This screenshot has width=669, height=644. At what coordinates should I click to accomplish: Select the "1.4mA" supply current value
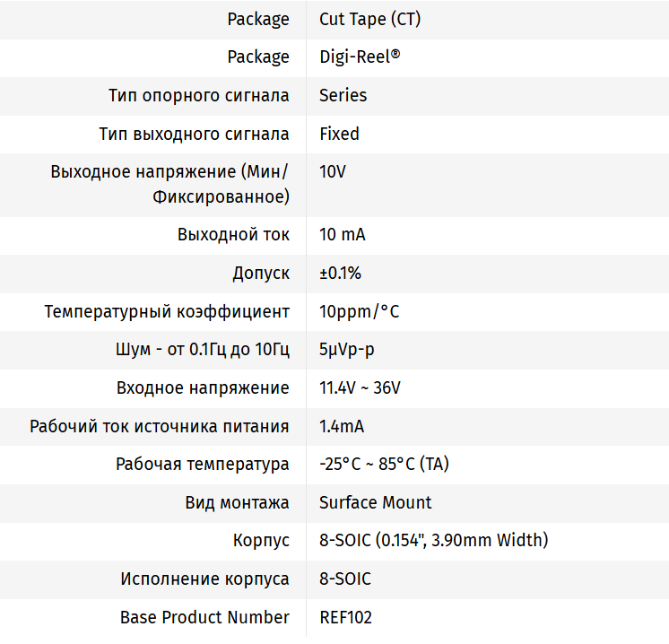(341, 426)
